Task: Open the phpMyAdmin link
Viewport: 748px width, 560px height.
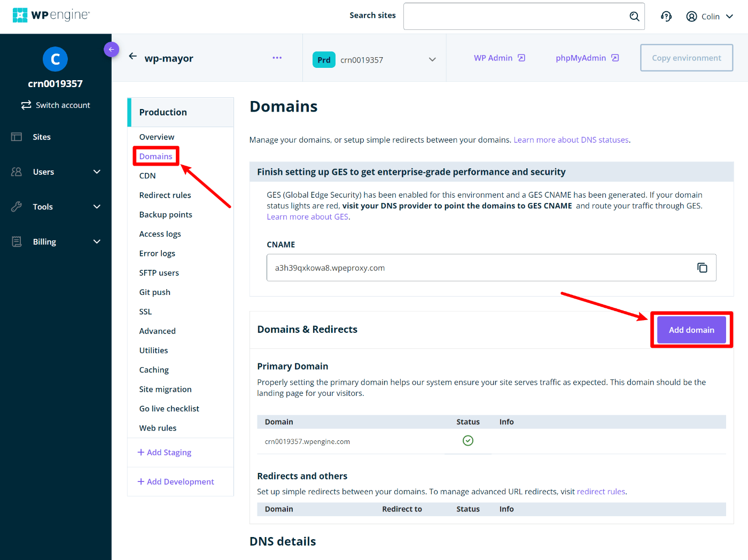Action: 581,58
